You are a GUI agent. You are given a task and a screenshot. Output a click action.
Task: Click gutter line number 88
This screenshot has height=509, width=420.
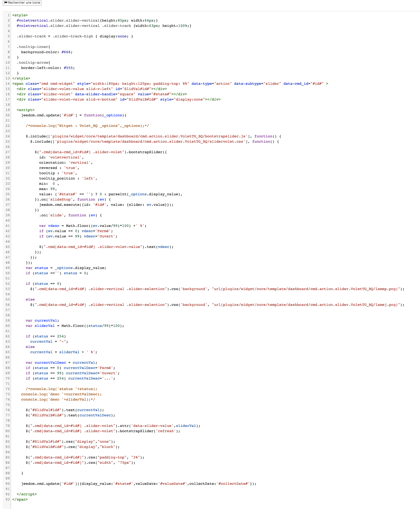point(8,473)
